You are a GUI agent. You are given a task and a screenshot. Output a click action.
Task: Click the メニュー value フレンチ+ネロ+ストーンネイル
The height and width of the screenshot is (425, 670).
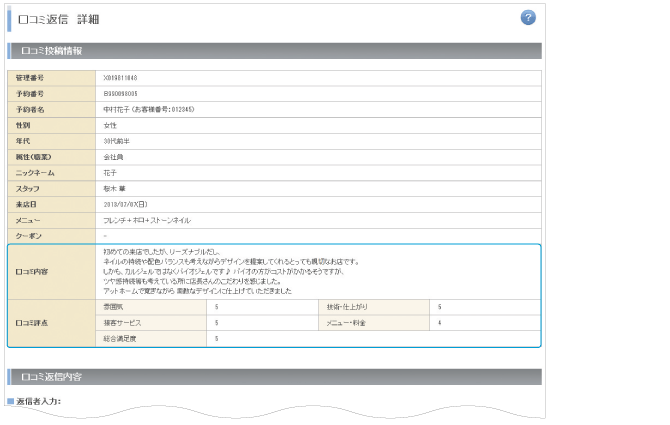pyautogui.click(x=146, y=220)
